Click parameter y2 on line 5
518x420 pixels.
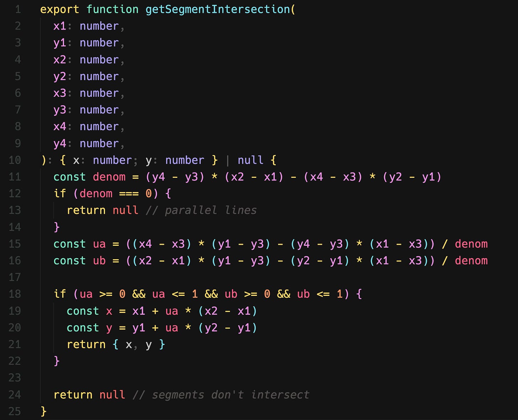point(60,76)
